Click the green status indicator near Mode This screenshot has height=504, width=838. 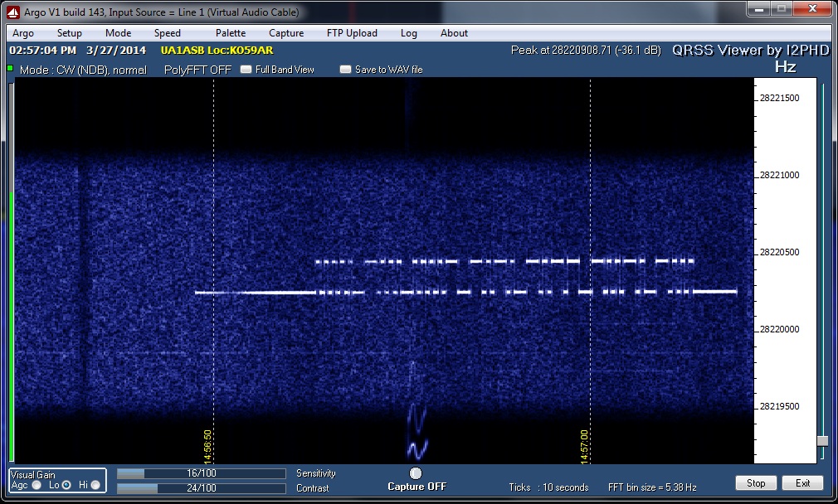click(10, 69)
